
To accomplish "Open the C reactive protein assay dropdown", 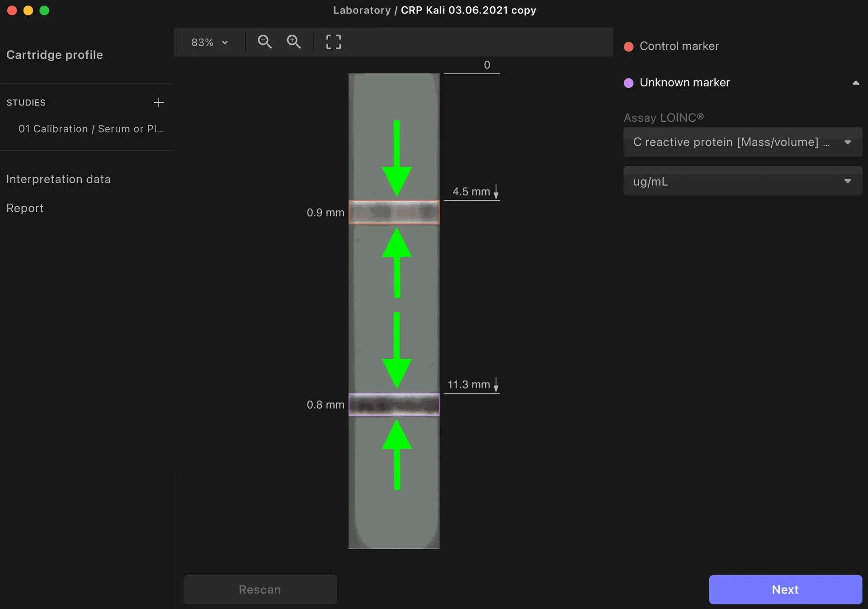I will tap(742, 142).
